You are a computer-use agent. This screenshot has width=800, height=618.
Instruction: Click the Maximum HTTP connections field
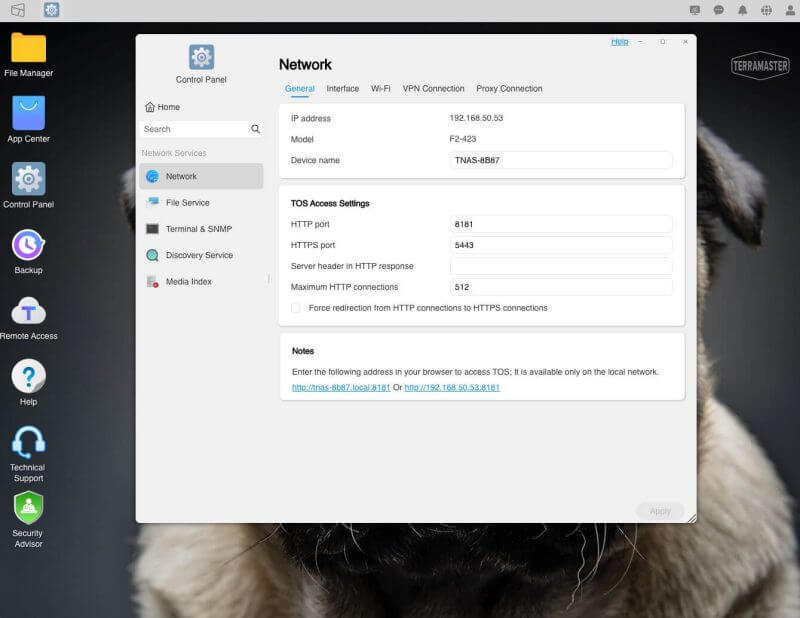pos(561,287)
